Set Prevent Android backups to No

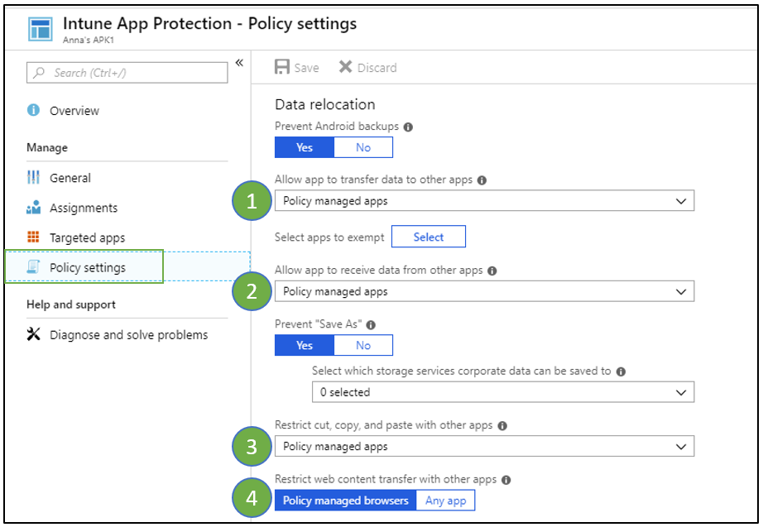[363, 147]
